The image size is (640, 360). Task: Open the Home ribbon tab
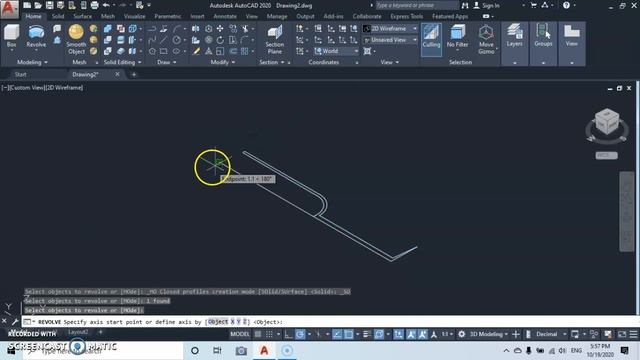33,17
